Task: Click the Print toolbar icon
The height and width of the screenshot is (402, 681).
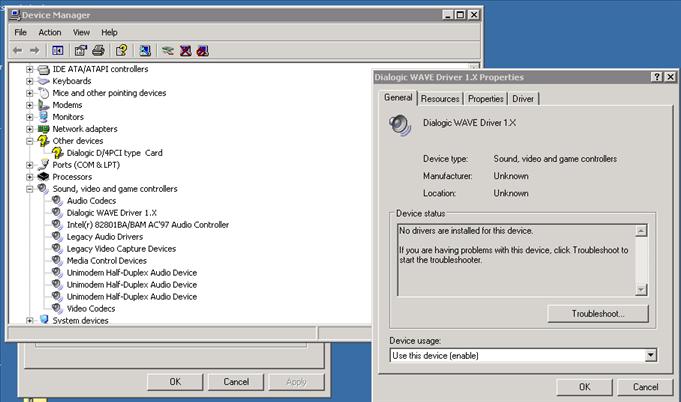Action: (99, 51)
